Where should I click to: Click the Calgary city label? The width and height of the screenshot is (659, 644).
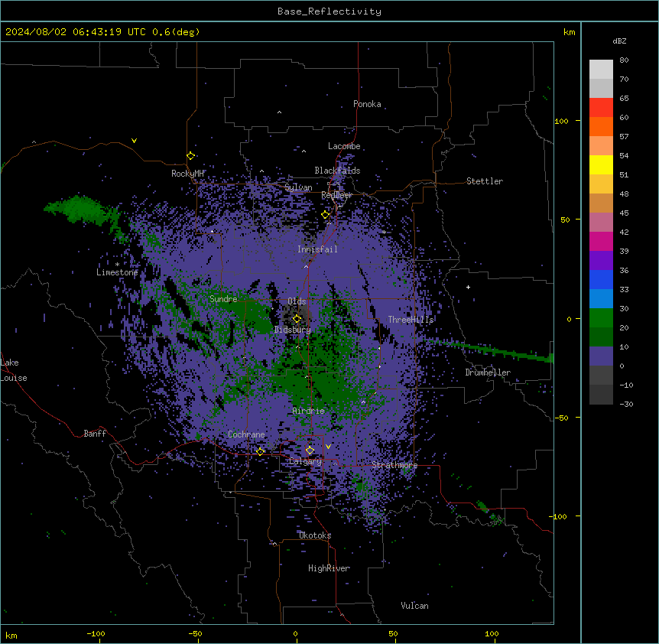[x=305, y=461]
